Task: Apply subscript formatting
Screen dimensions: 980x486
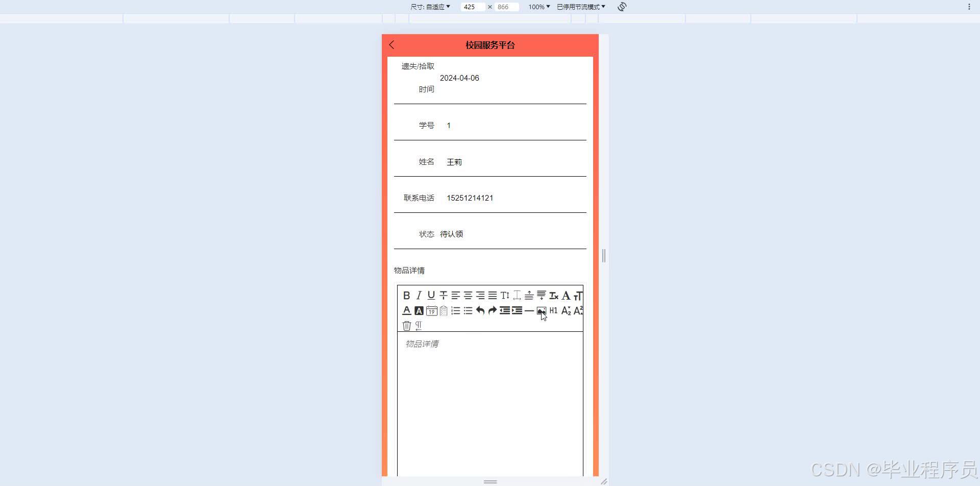Action: [x=566, y=310]
